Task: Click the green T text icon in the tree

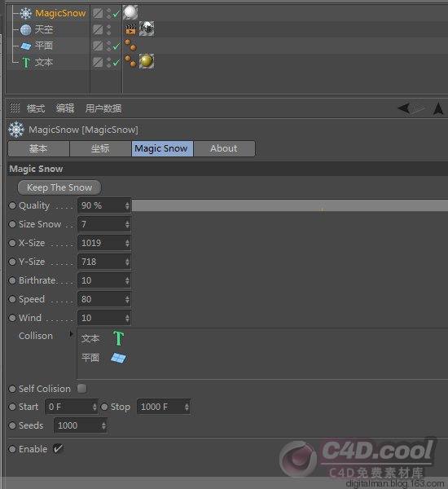Action: [x=26, y=63]
